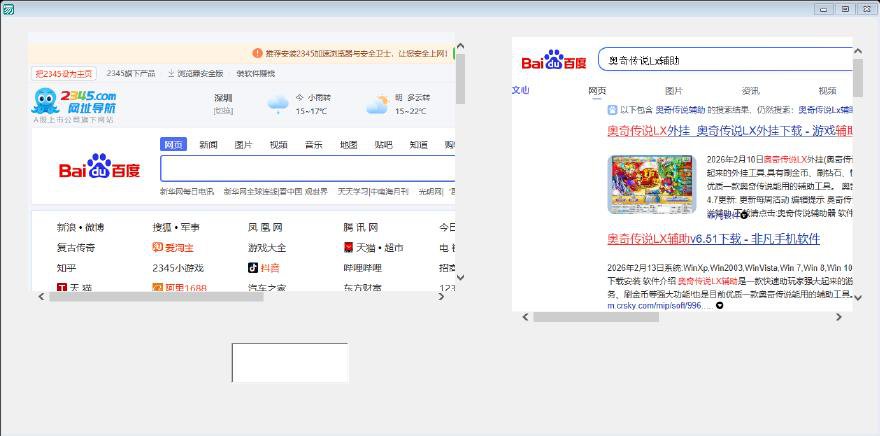The image size is (880, 436).
Task: Click left pane scroll-right arrow
Action: point(446,296)
